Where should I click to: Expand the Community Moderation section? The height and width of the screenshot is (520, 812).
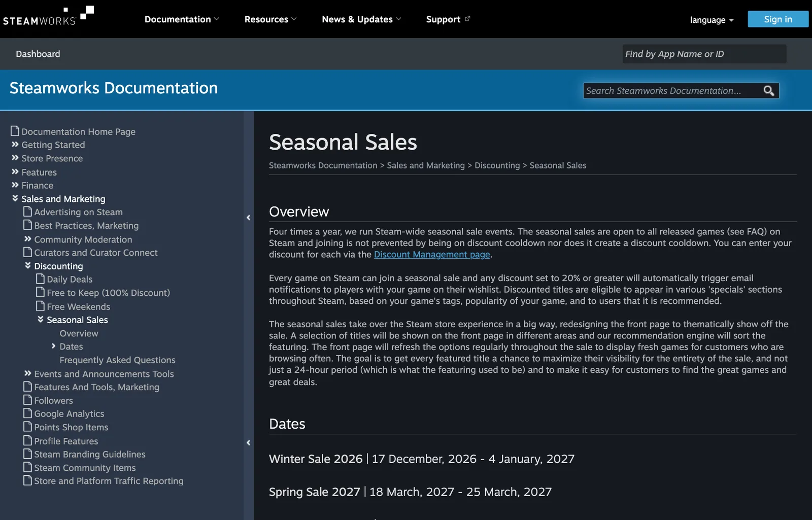(27, 239)
